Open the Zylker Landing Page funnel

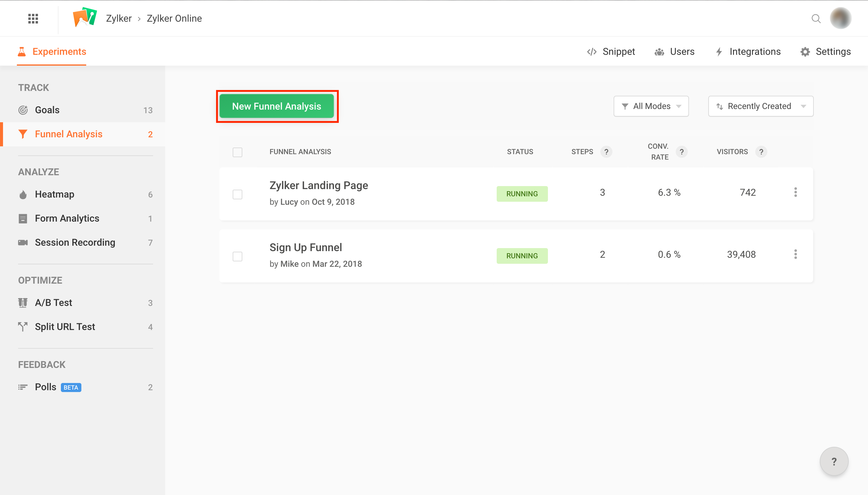point(319,185)
